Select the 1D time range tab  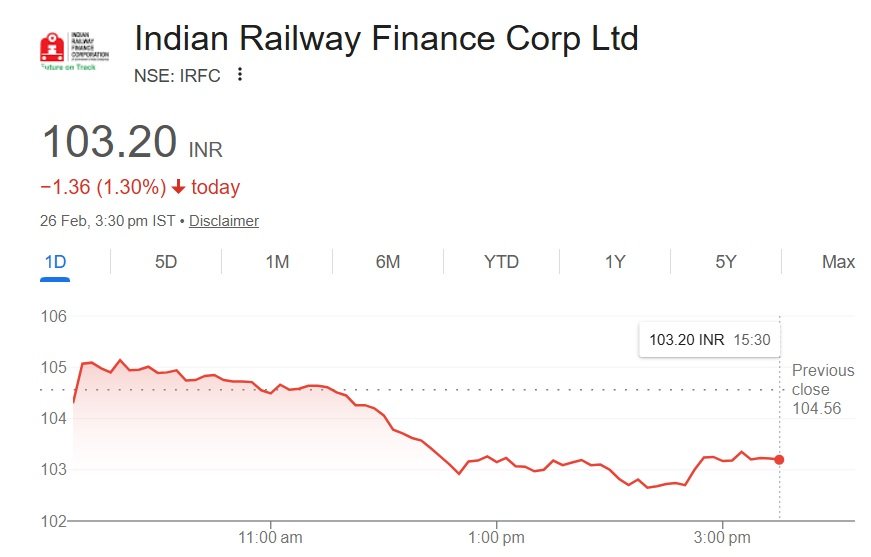(55, 262)
